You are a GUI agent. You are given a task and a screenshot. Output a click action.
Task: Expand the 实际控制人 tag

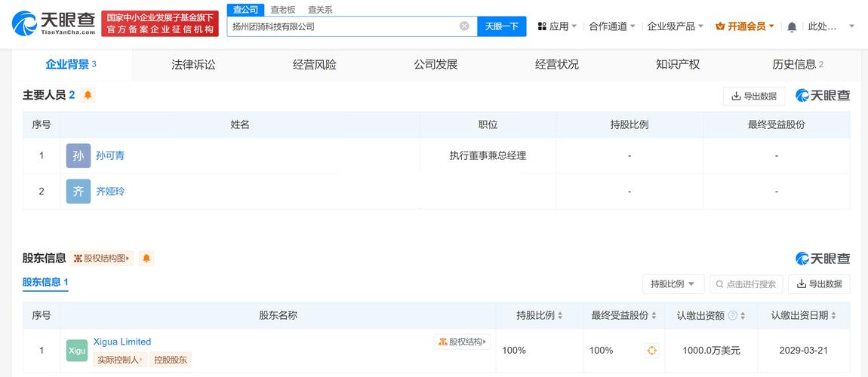click(x=119, y=360)
